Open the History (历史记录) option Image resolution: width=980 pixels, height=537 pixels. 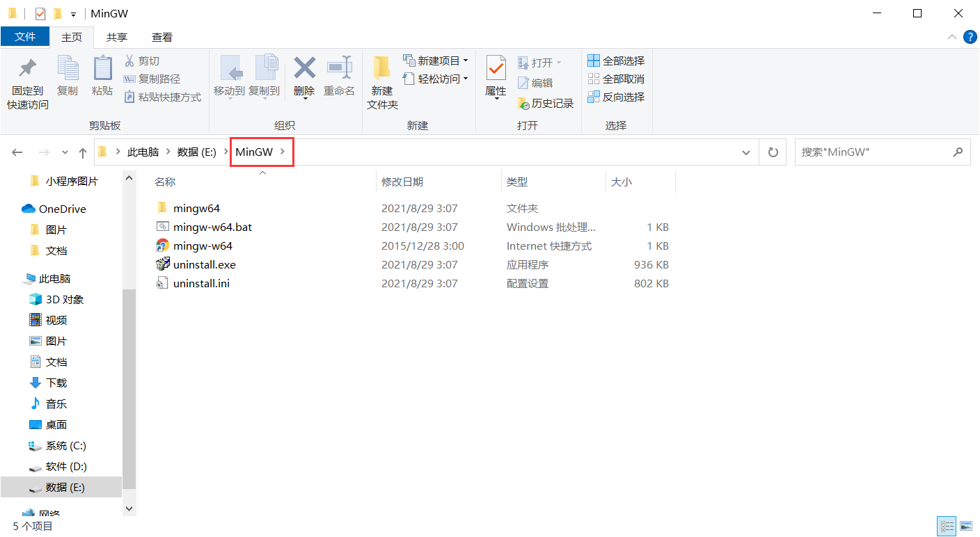546,104
